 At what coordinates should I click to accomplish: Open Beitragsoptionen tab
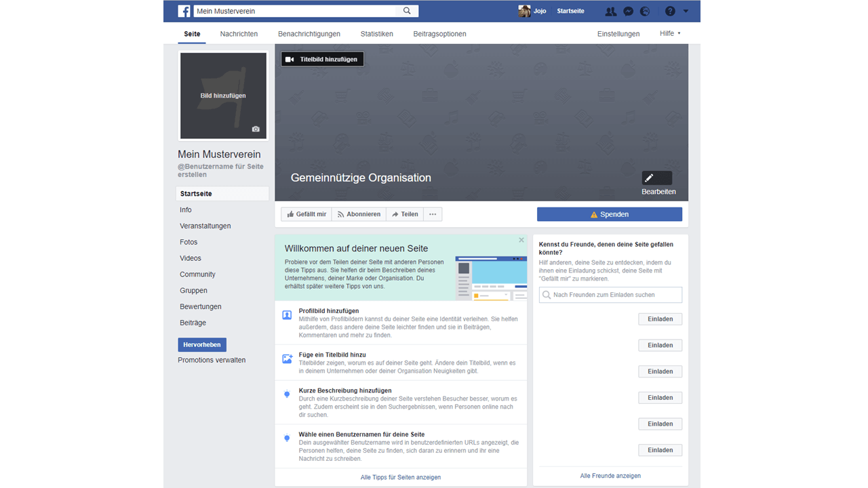click(439, 33)
